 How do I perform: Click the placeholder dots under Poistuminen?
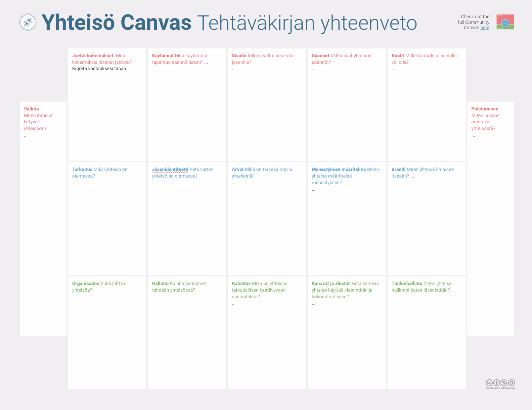pyautogui.click(x=473, y=136)
